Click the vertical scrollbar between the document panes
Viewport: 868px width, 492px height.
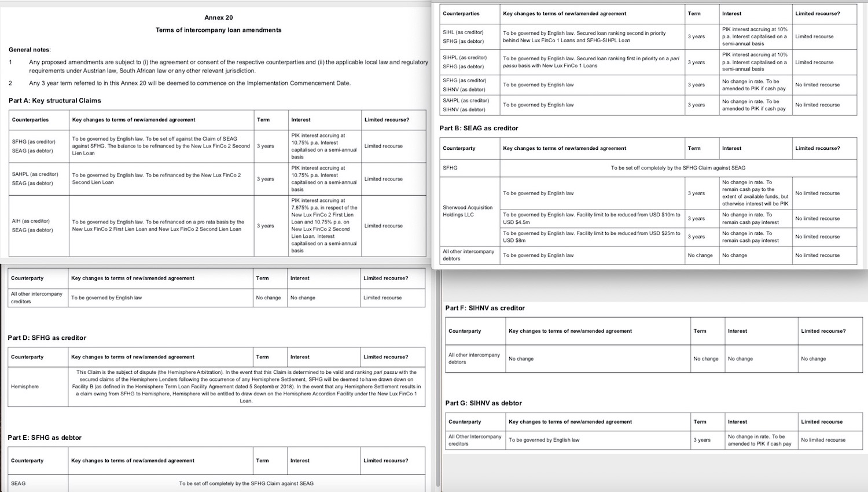pyautogui.click(x=438, y=379)
